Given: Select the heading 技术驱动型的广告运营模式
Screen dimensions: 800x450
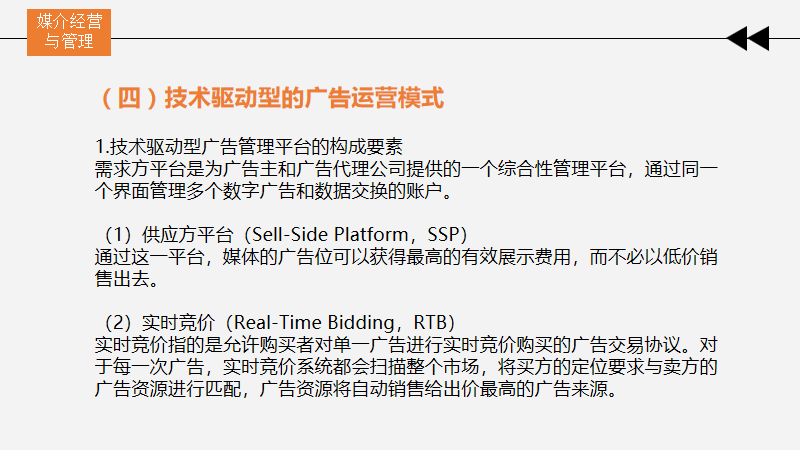Looking at the screenshot, I should pos(304,99).
